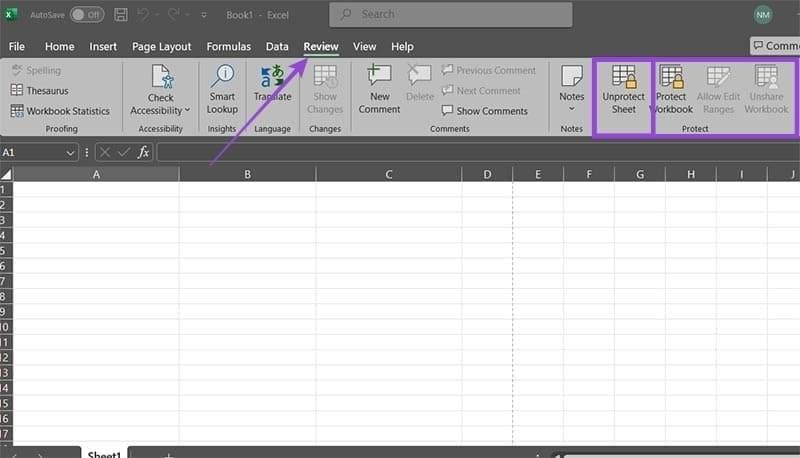Screen dimensions: 800x458
Task: Open the Thesaurus
Action: click(x=40, y=91)
